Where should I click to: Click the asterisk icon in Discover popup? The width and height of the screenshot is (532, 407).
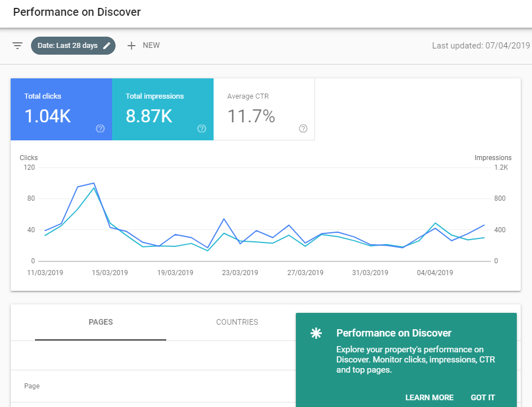coord(316,333)
